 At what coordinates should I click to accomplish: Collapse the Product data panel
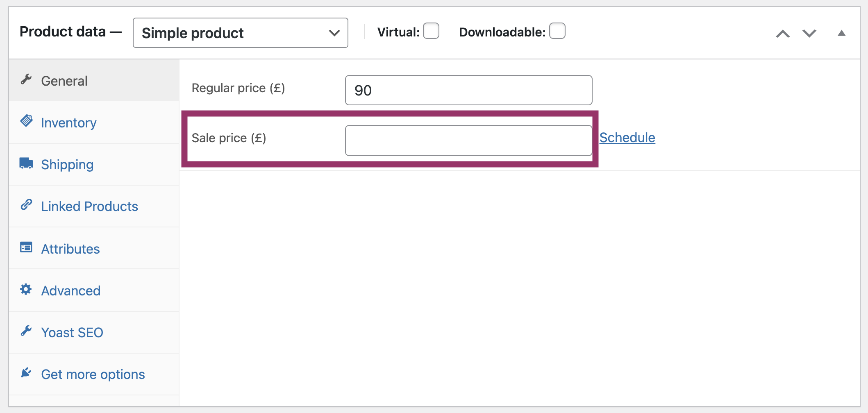(841, 33)
